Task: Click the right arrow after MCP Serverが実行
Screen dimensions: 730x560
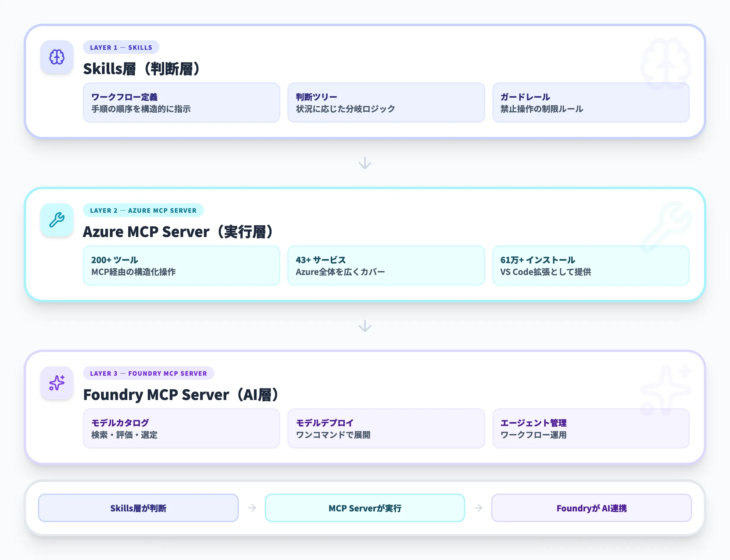Action: [478, 508]
